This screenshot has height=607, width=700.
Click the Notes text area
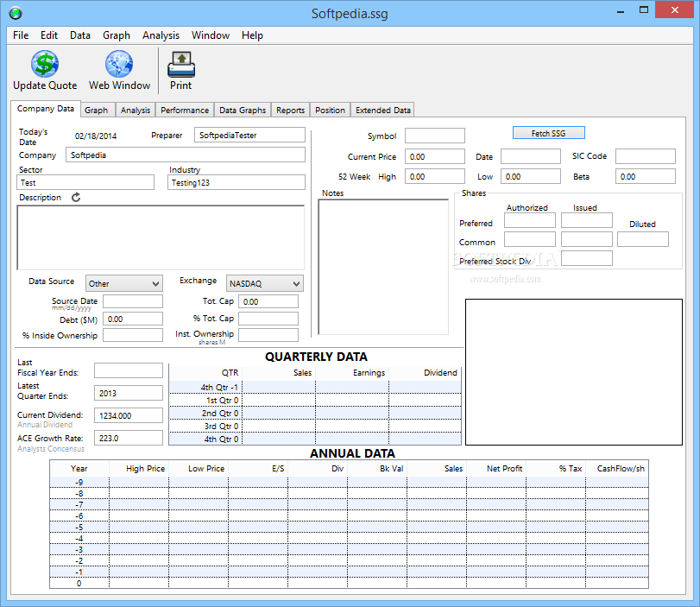pos(383,267)
